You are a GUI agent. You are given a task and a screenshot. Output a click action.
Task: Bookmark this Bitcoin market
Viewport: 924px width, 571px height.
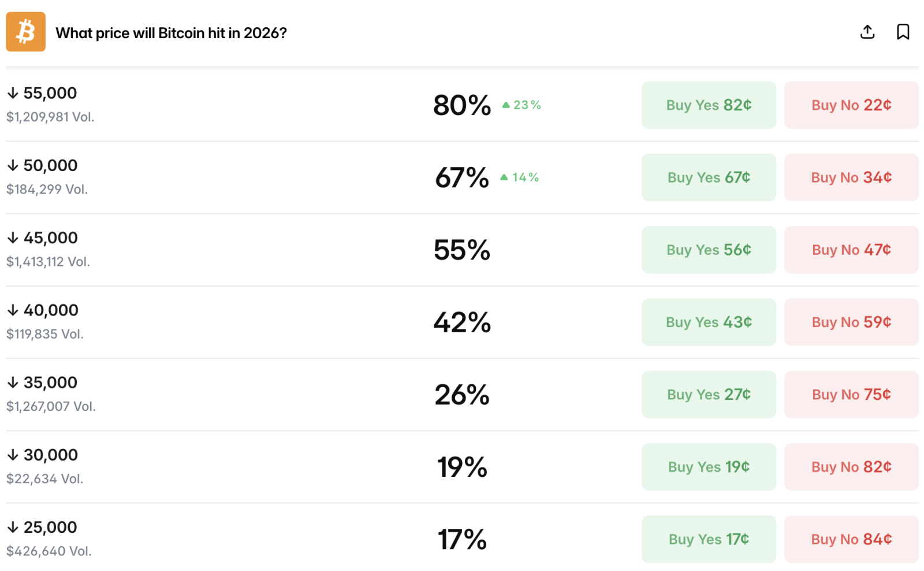pos(903,32)
